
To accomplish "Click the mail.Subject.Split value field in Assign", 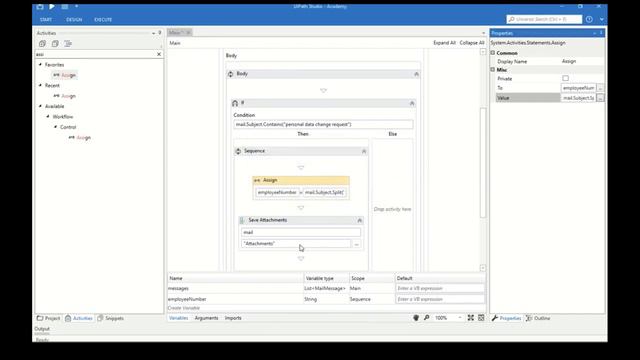I will pos(325,192).
